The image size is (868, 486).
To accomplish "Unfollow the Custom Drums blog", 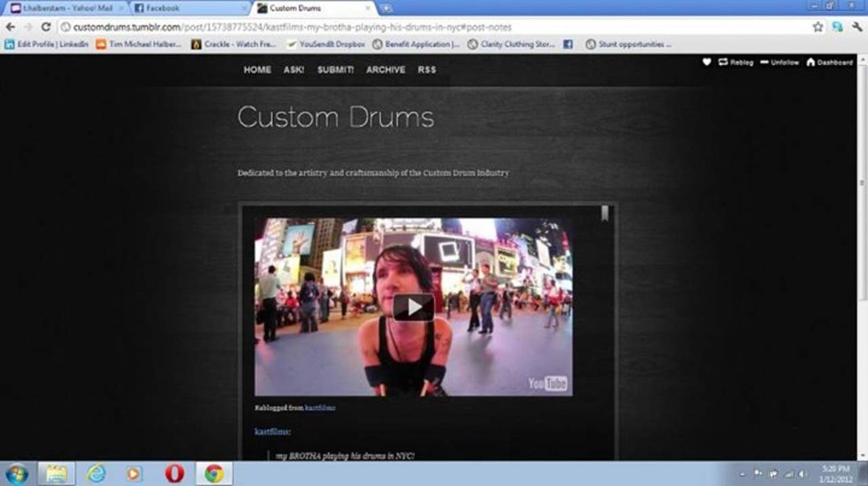I will [780, 62].
